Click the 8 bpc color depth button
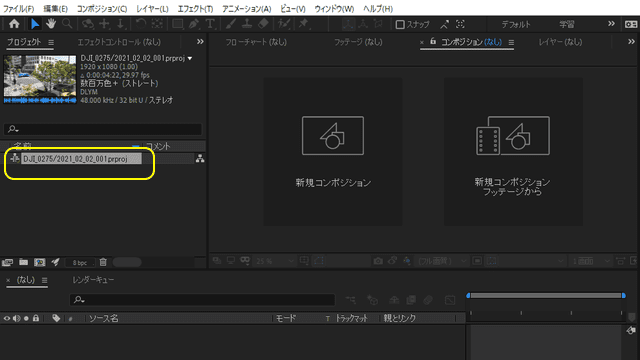 pos(80,263)
